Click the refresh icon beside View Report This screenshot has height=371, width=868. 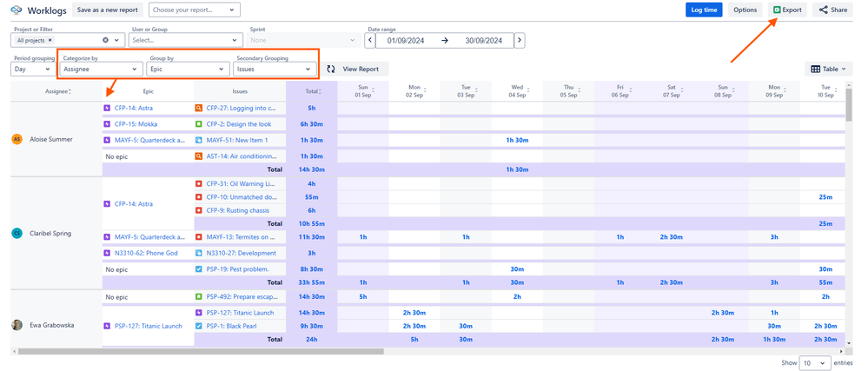point(331,69)
